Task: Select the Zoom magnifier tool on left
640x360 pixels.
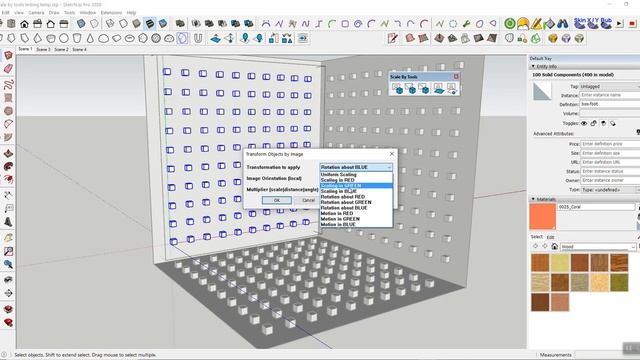Action: (8, 264)
